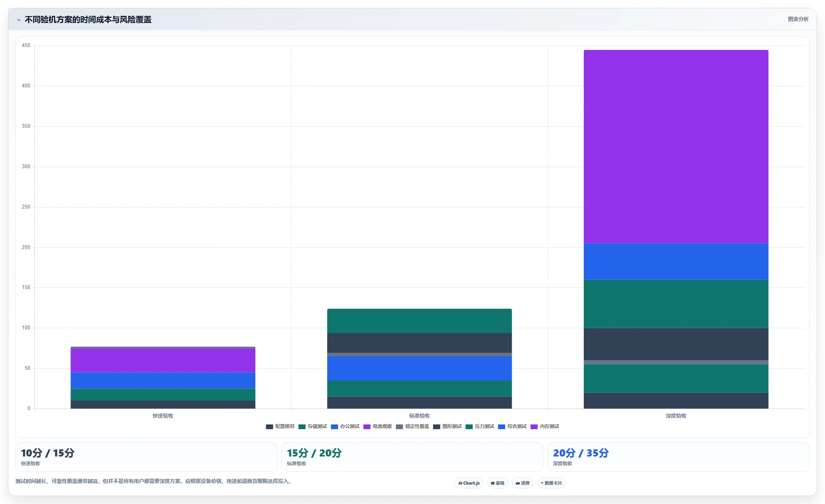The height and width of the screenshot is (504, 825).
Task: Toggle the 图形测试 legend item
Action: [x=447, y=426]
